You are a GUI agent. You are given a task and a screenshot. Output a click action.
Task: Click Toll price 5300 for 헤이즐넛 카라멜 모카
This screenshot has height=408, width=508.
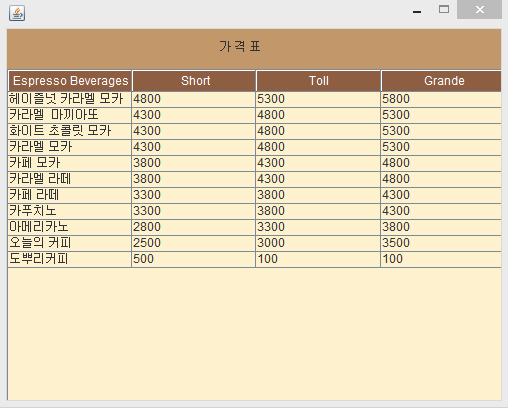click(318, 99)
